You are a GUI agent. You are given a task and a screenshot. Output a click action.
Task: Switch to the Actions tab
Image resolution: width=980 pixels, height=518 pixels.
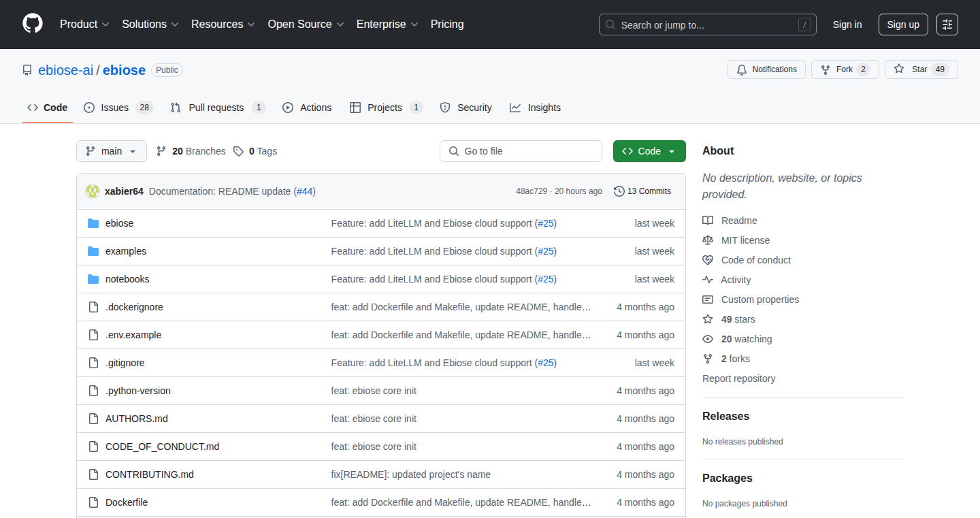click(307, 108)
